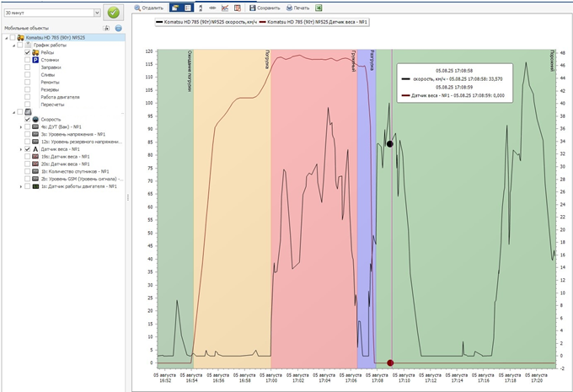Image resolution: width=573 pixels, height=392 pixels.
Task: Select the table view mode icon
Action: pos(187,7)
